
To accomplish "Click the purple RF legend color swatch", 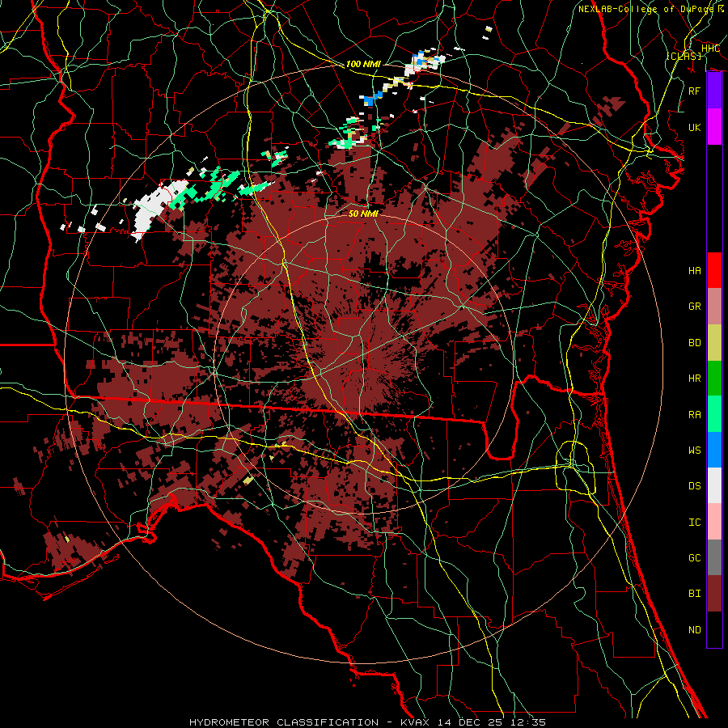I will [714, 91].
